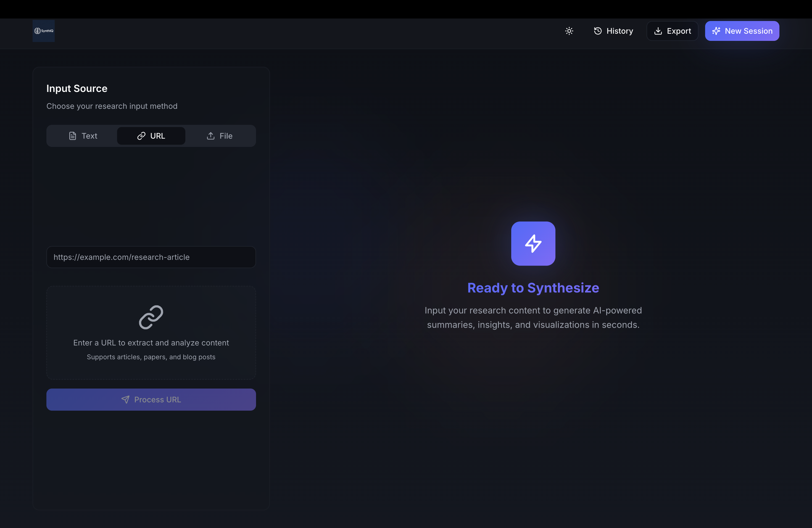This screenshot has height=528, width=812.
Task: Click the Export download icon
Action: point(658,31)
